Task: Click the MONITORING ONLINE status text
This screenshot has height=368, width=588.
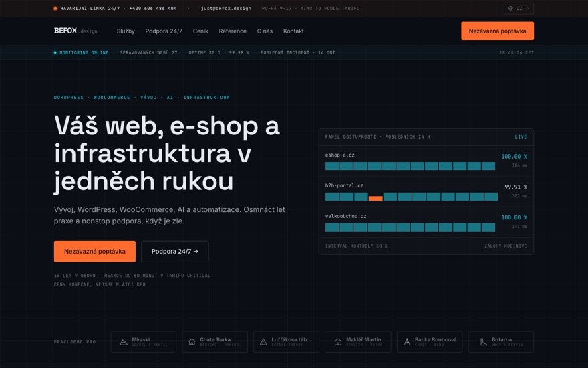Action: [84, 53]
